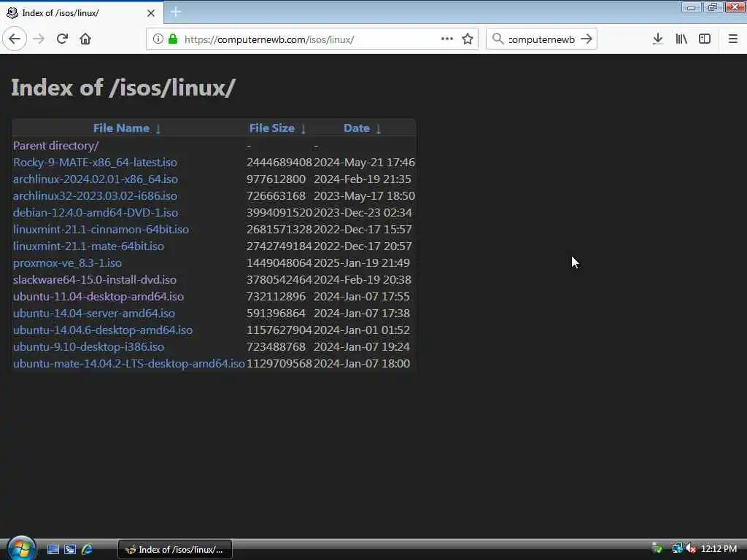Click the File Name descending arrow
This screenshot has height=560, width=747.
pos(158,128)
